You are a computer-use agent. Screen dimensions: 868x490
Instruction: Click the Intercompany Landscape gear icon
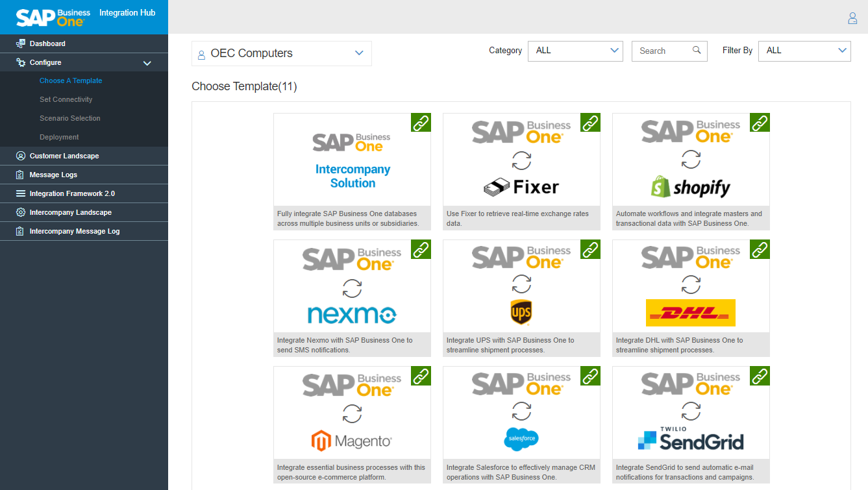pos(21,212)
